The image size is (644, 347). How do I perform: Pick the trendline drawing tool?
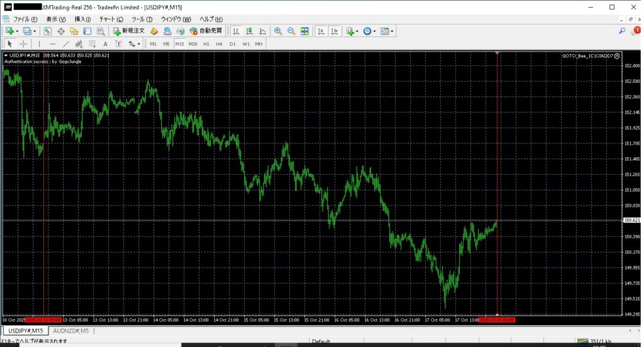[x=65, y=44]
